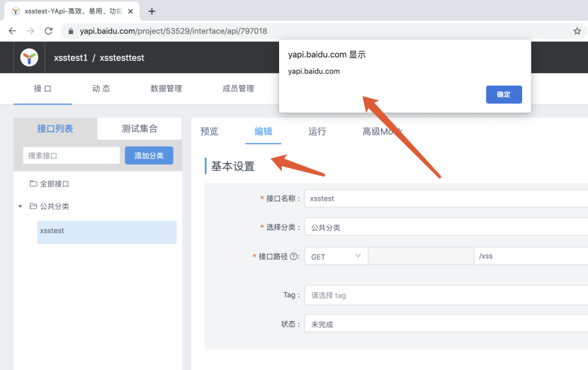Switch to the 动态 top tab

(101, 89)
